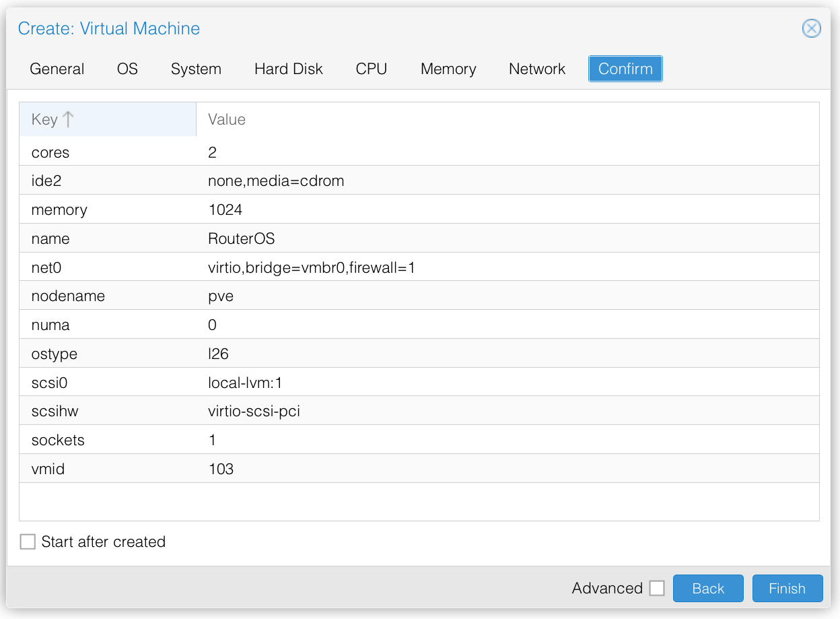Enable Start after created checkbox

(x=28, y=542)
